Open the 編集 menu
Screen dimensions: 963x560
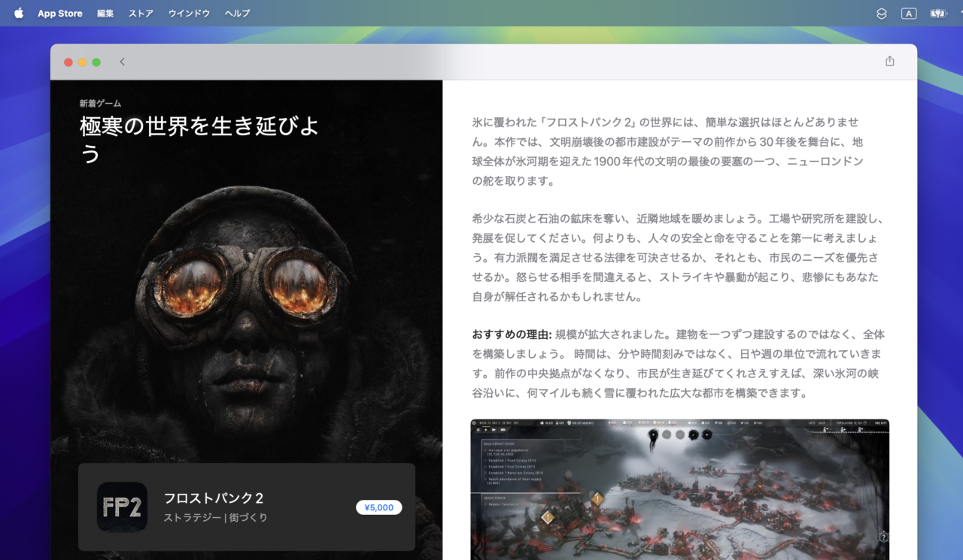click(105, 14)
